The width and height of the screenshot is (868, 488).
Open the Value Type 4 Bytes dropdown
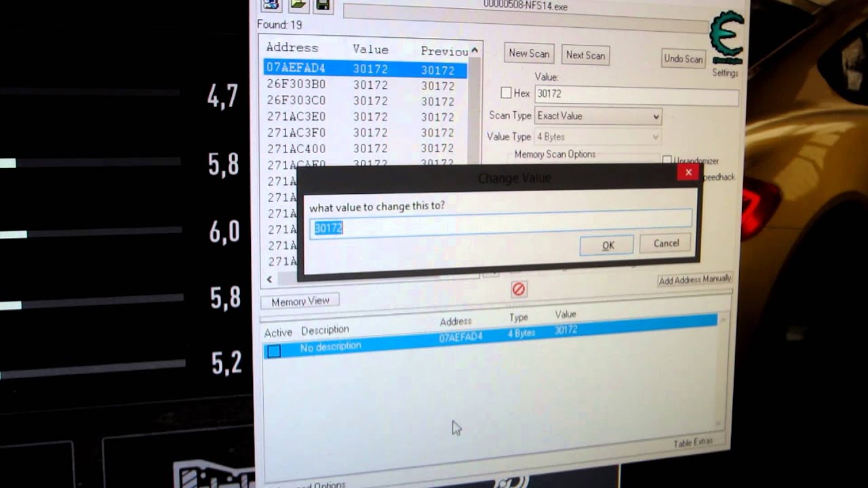tap(597, 137)
